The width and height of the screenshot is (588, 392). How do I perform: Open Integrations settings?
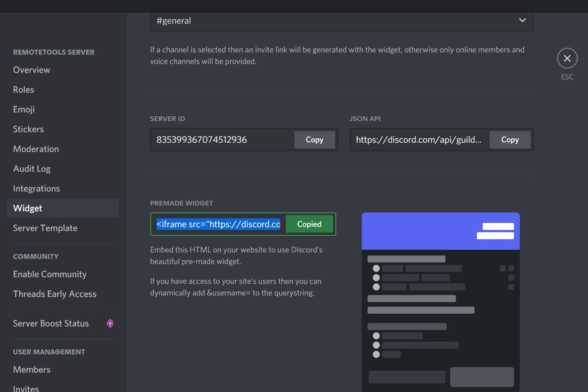(x=63, y=188)
